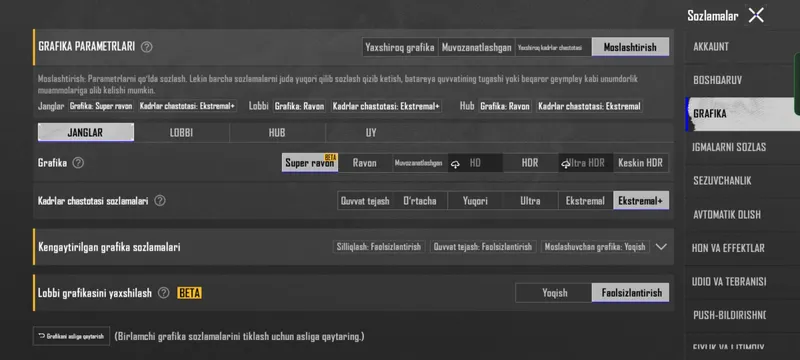Choose HDR graphics quality
Image resolution: width=800 pixels, height=360 pixels.
coord(530,163)
